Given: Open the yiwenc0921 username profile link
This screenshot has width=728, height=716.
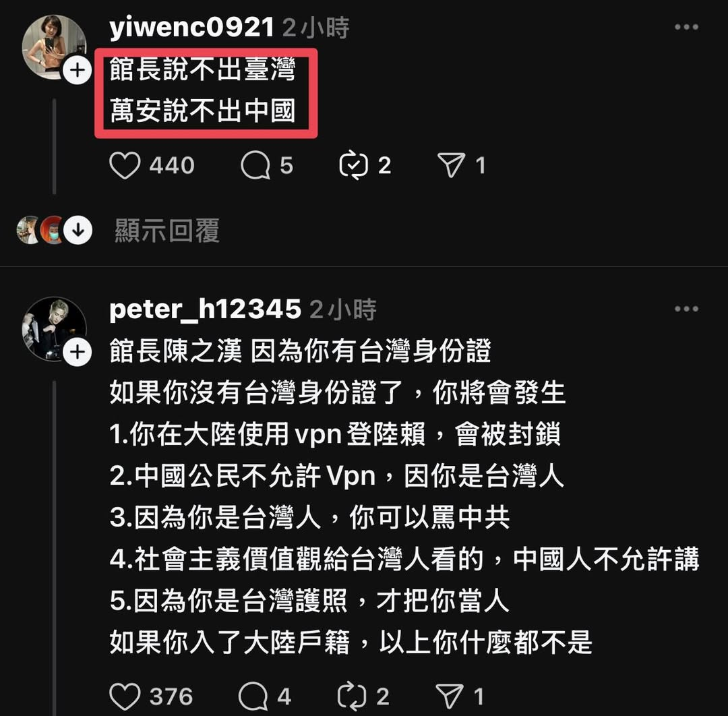Looking at the screenshot, I should pyautogui.click(x=191, y=27).
